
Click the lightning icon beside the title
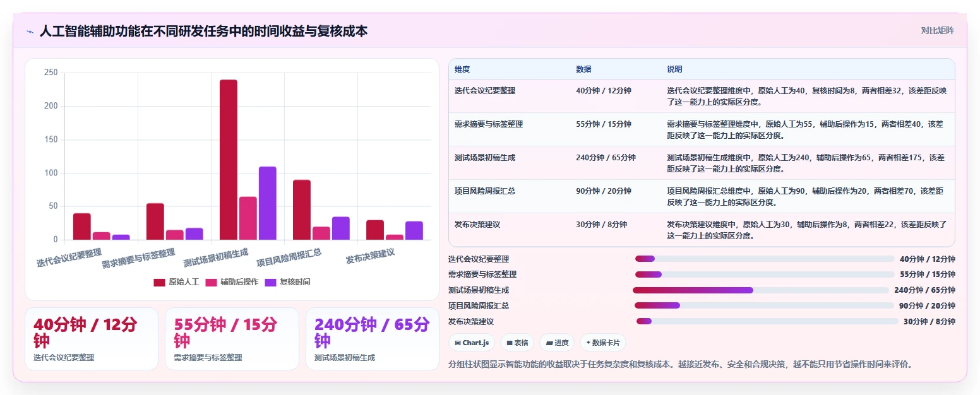pos(30,32)
